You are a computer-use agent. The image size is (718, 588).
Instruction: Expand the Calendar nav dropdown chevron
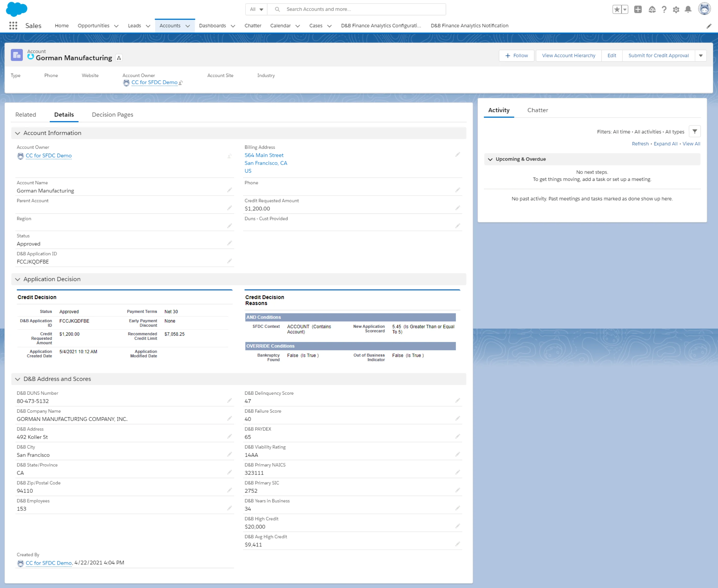coord(298,26)
